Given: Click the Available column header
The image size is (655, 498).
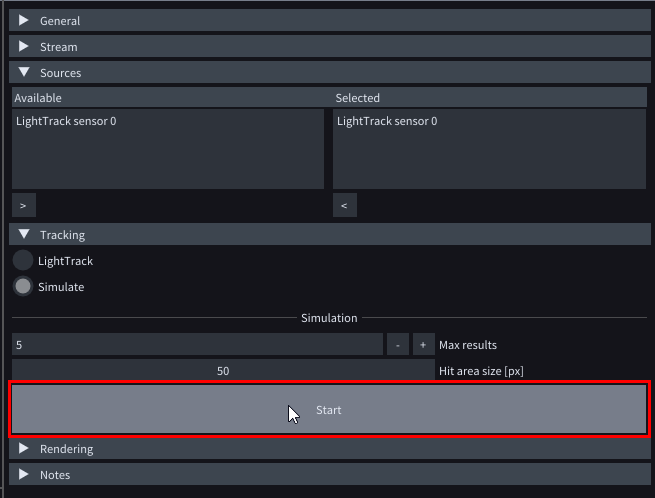Looking at the screenshot, I should point(168,98).
